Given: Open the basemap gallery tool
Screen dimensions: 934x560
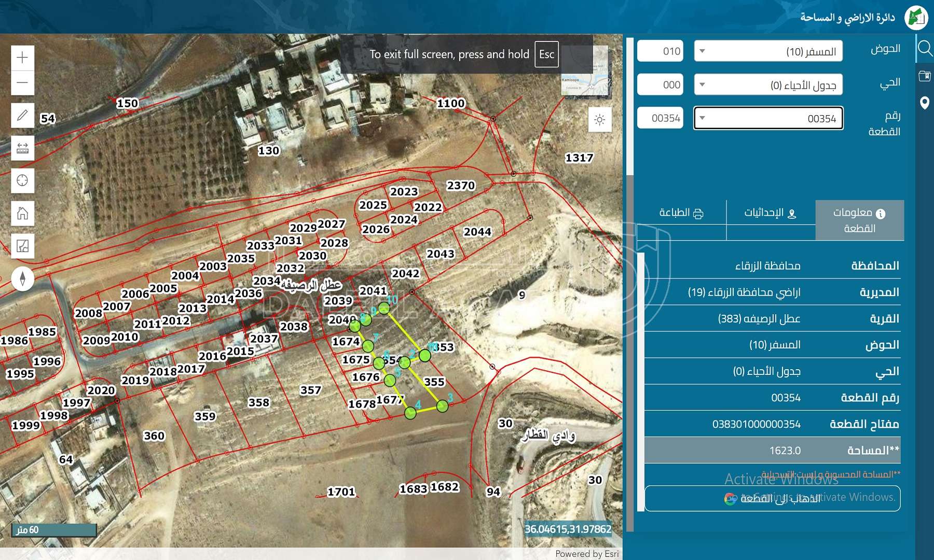Looking at the screenshot, I should tap(22, 246).
